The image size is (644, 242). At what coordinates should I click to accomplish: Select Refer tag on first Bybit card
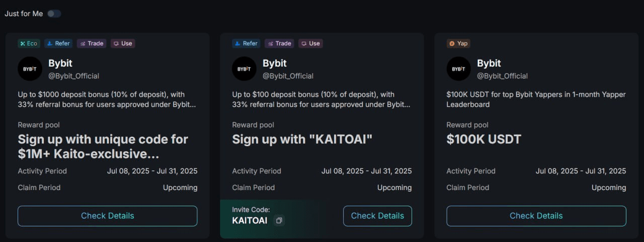tap(58, 43)
